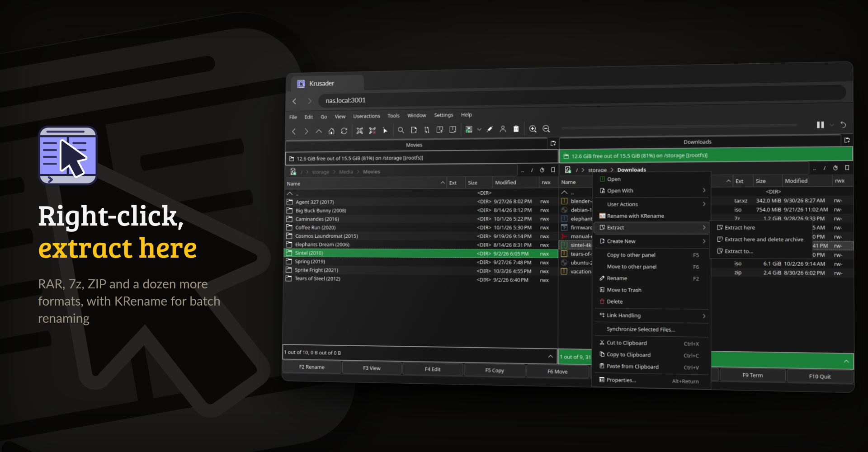Image resolution: width=868 pixels, height=452 pixels.
Task: Choose Extract to... option
Action: [x=761, y=251]
